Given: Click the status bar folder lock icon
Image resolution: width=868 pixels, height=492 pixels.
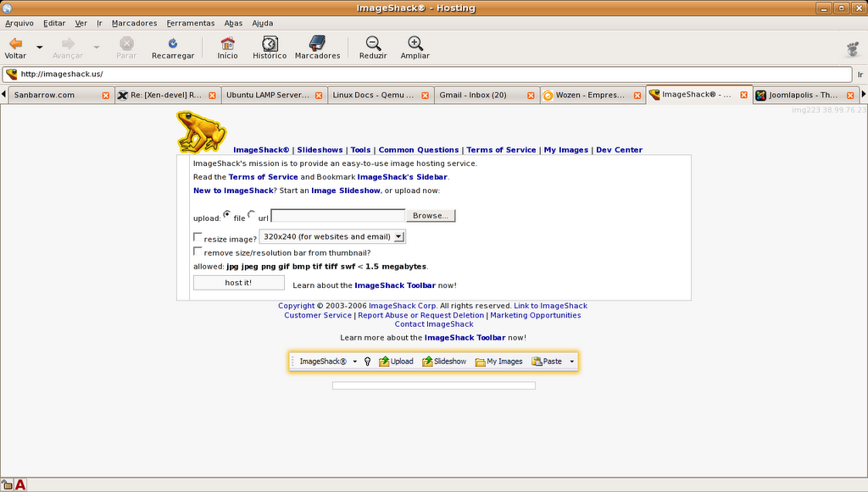Looking at the screenshot, I should point(7,485).
